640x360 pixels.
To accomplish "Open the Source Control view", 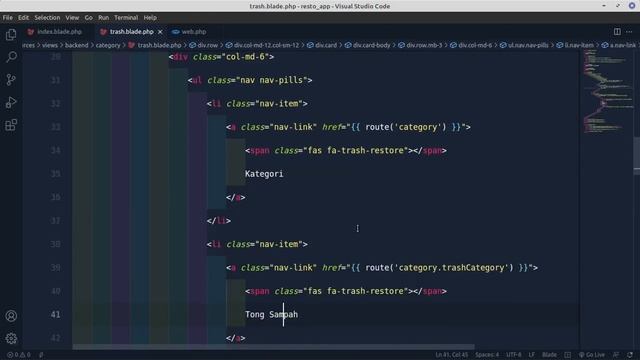I will tap(11, 80).
